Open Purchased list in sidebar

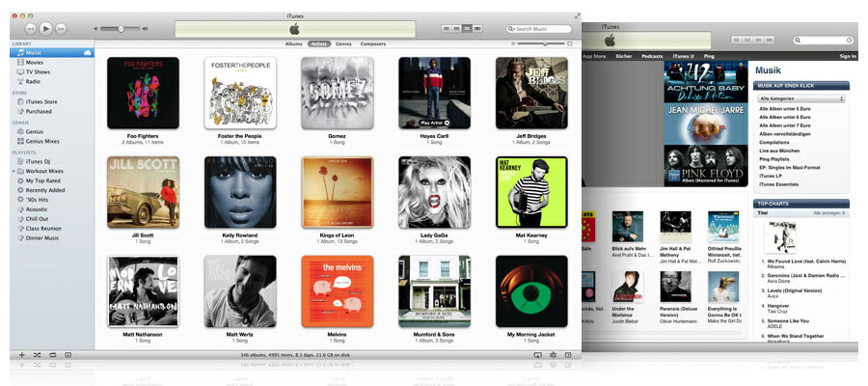coord(52,111)
